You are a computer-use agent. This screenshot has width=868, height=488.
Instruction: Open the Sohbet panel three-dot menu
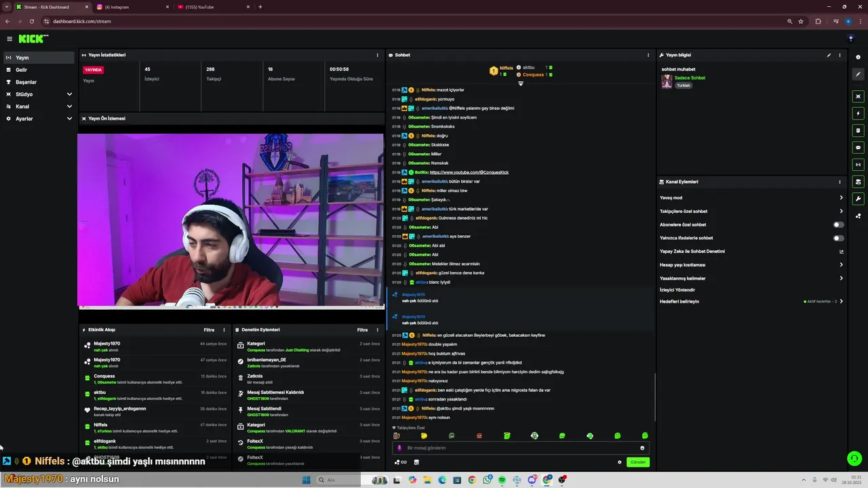[648, 55]
